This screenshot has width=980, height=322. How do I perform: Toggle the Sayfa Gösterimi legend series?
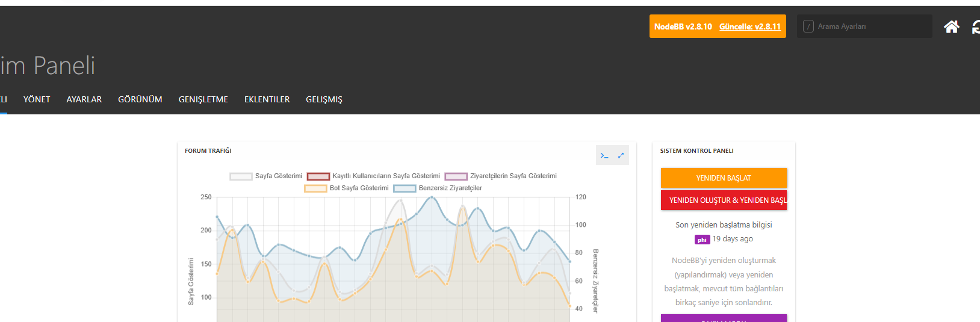click(x=266, y=176)
